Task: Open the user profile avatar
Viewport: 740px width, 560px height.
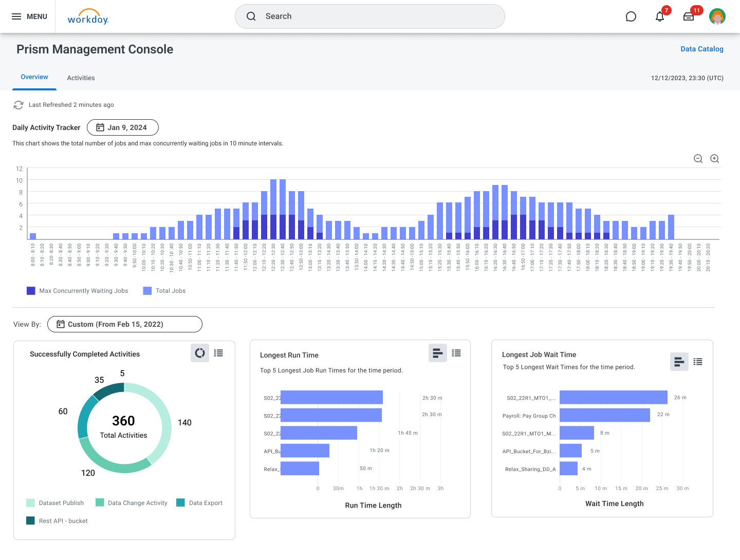Action: tap(717, 16)
